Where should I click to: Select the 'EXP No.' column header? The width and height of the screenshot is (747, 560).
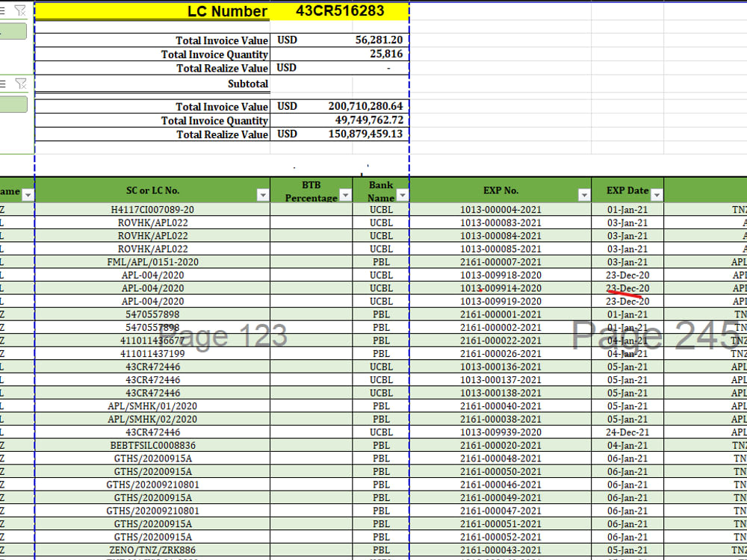coord(500,190)
